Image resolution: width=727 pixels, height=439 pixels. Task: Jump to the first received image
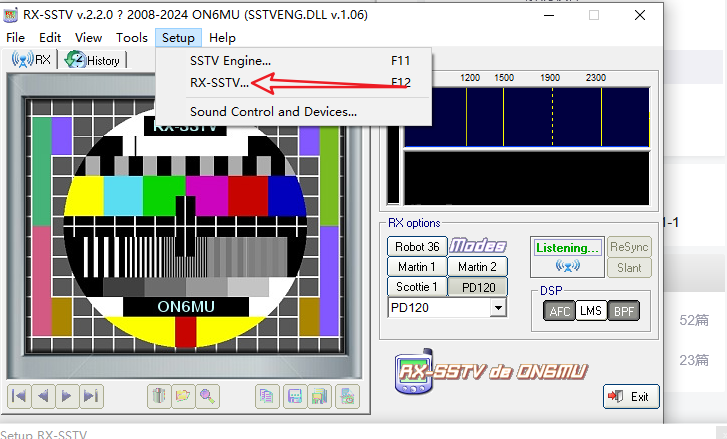(x=19, y=396)
